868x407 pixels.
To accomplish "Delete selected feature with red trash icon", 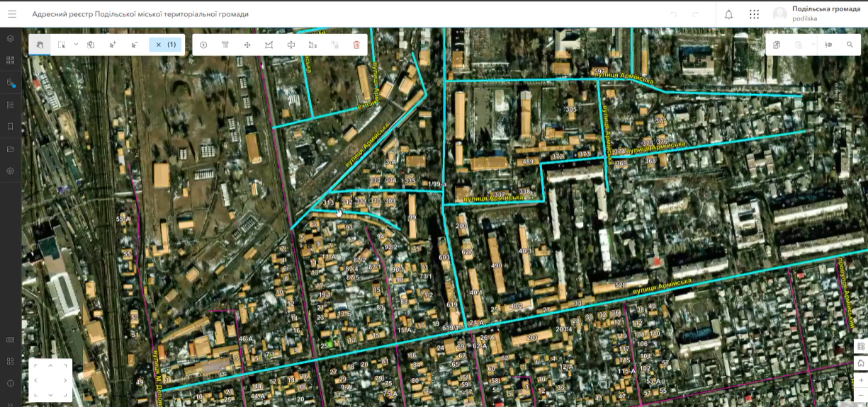I will pos(356,45).
